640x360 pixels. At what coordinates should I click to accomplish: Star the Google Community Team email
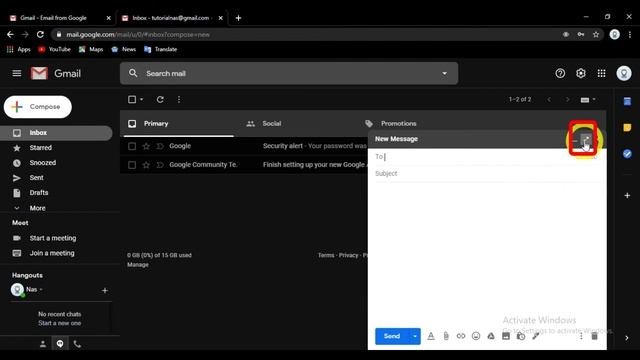click(x=146, y=165)
